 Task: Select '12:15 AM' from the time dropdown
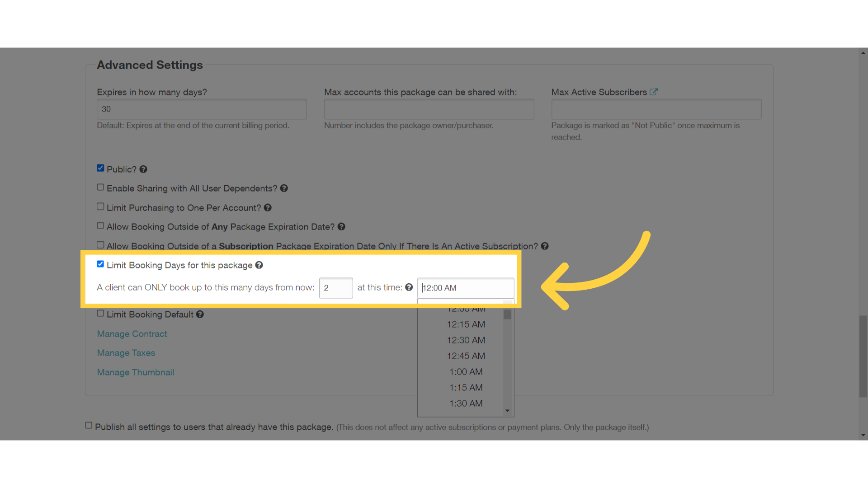click(466, 324)
